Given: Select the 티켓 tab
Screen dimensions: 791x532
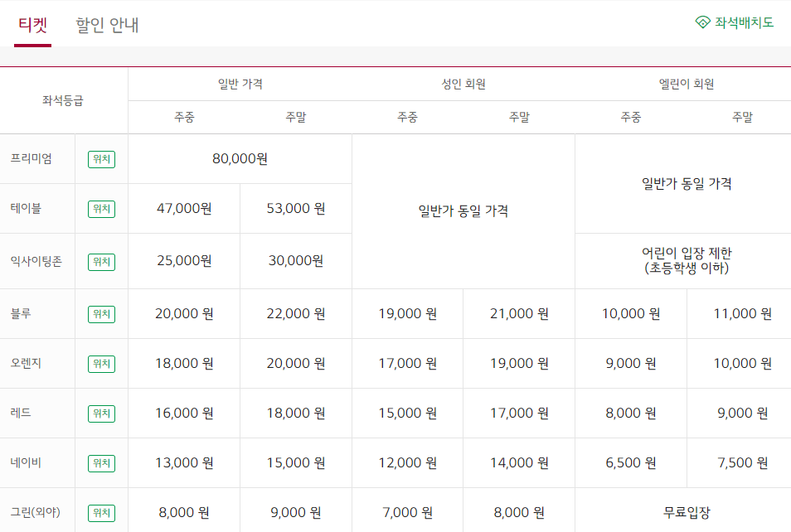Looking at the screenshot, I should point(31,26).
